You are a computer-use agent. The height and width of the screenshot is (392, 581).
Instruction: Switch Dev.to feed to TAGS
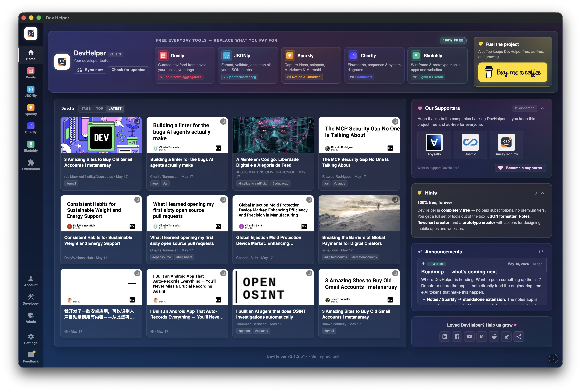click(x=86, y=109)
